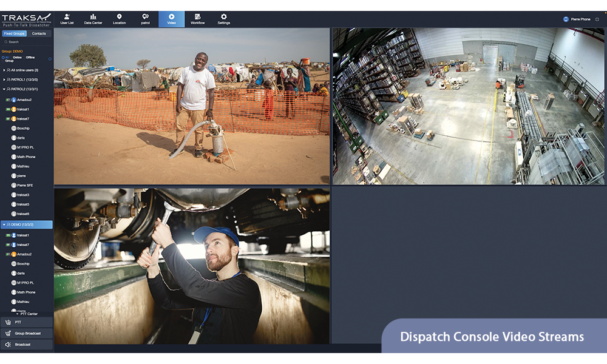Switch to the Contacts tab
The height and width of the screenshot is (364, 607).
pyautogui.click(x=39, y=33)
